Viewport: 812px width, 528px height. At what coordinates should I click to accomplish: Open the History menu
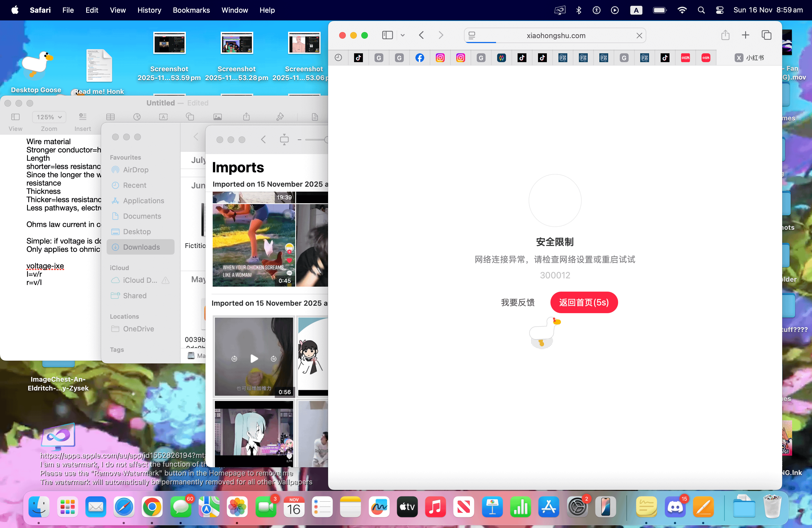point(149,10)
